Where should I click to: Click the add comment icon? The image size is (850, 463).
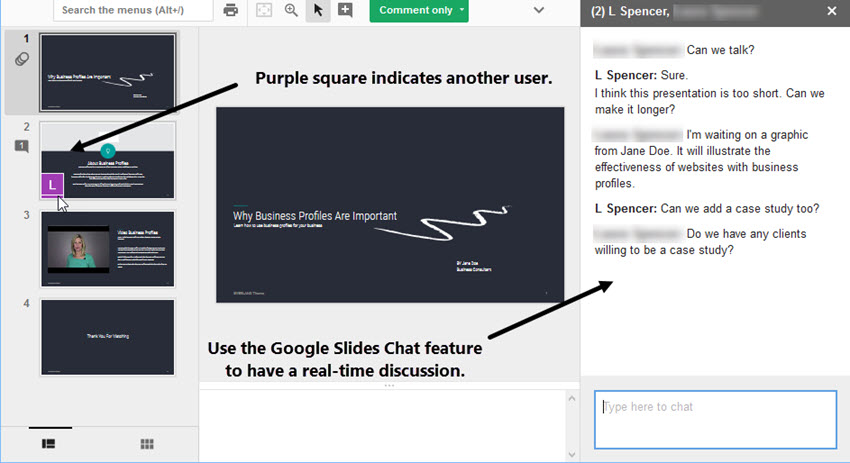pos(345,10)
